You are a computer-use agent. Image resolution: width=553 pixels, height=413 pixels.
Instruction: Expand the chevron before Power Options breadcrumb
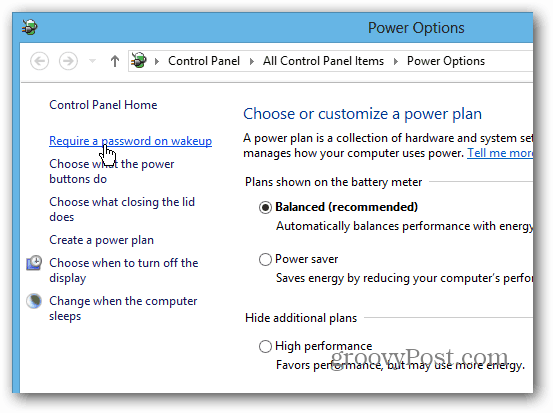click(x=396, y=61)
